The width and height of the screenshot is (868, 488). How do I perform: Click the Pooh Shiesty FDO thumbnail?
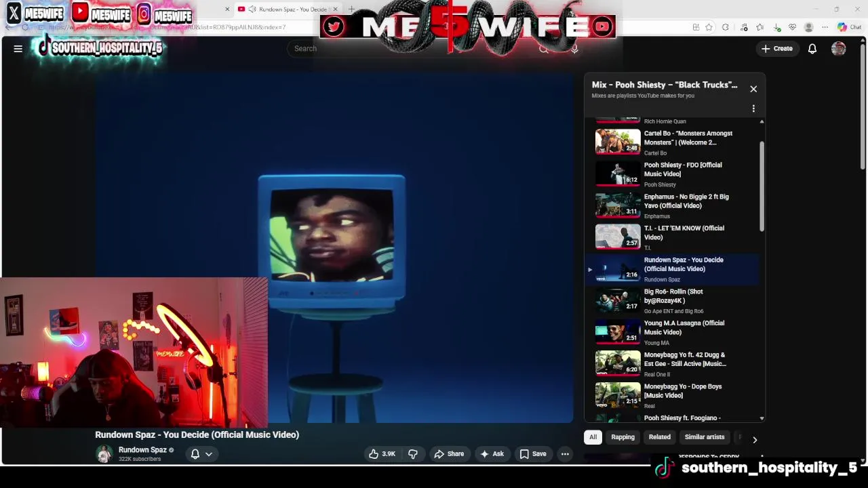point(618,174)
